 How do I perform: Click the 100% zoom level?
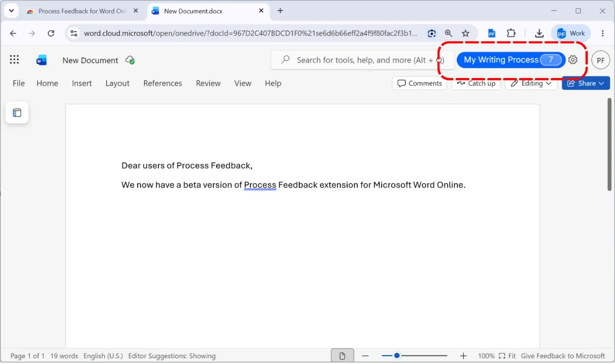[486, 356]
